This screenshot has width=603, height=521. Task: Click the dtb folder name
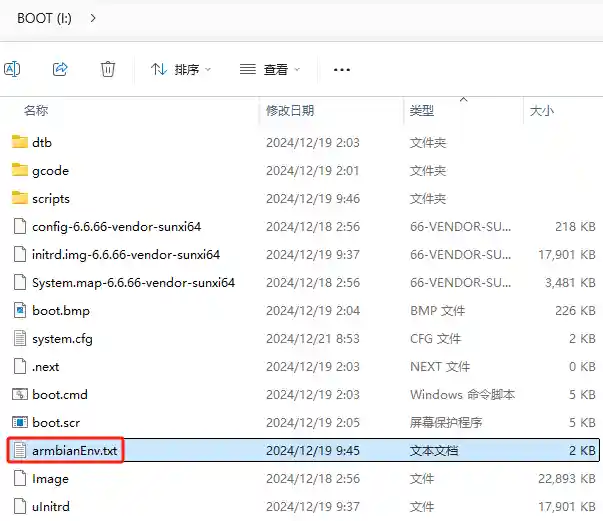[x=42, y=143]
